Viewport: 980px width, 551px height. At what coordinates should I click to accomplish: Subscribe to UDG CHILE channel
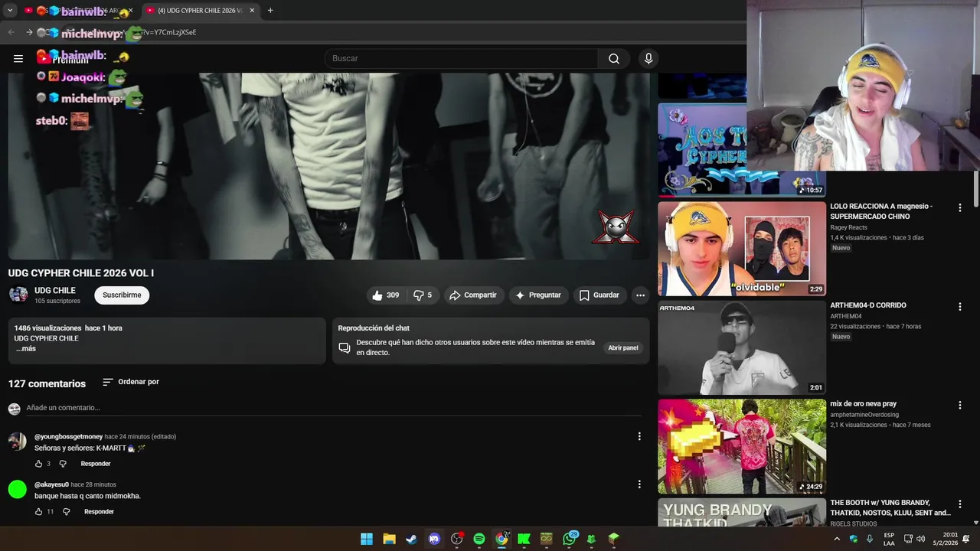122,295
